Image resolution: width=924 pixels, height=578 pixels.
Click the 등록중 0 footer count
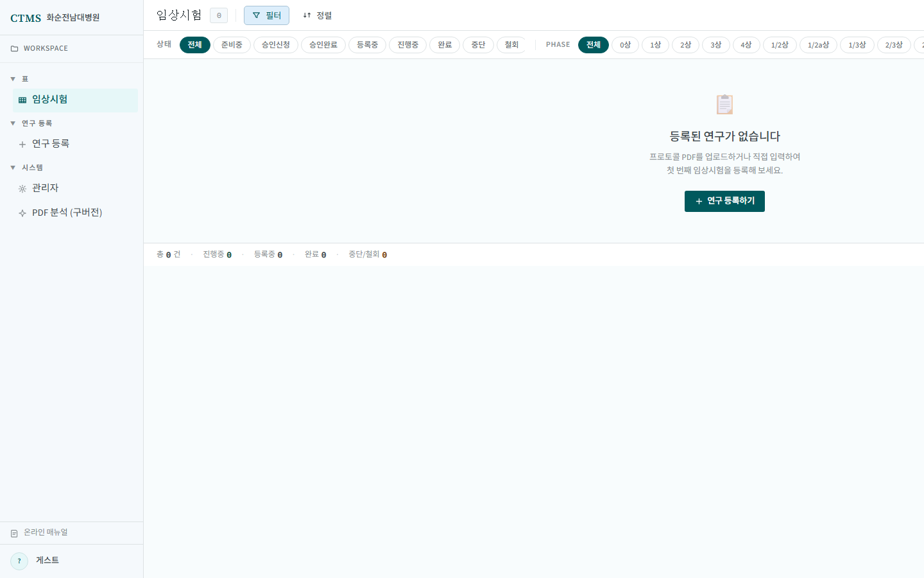pos(268,255)
